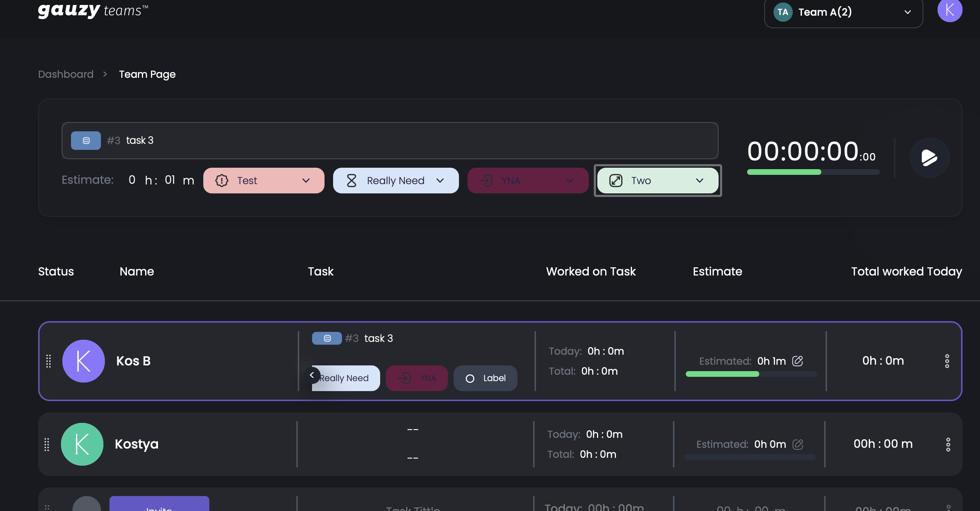The height and width of the screenshot is (511, 980).
Task: Edit Kostya estimated time pencil icon
Action: 798,444
